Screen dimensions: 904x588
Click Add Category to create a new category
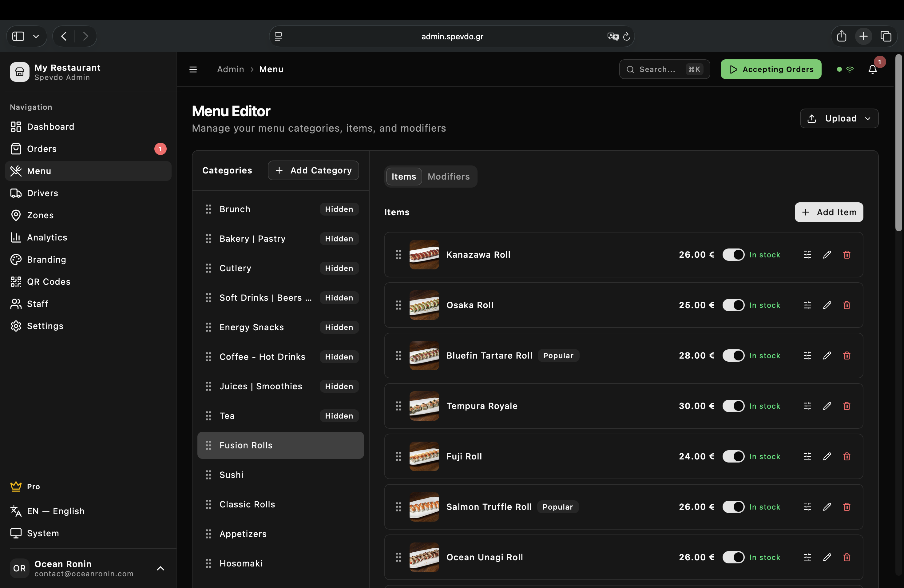[x=313, y=170]
